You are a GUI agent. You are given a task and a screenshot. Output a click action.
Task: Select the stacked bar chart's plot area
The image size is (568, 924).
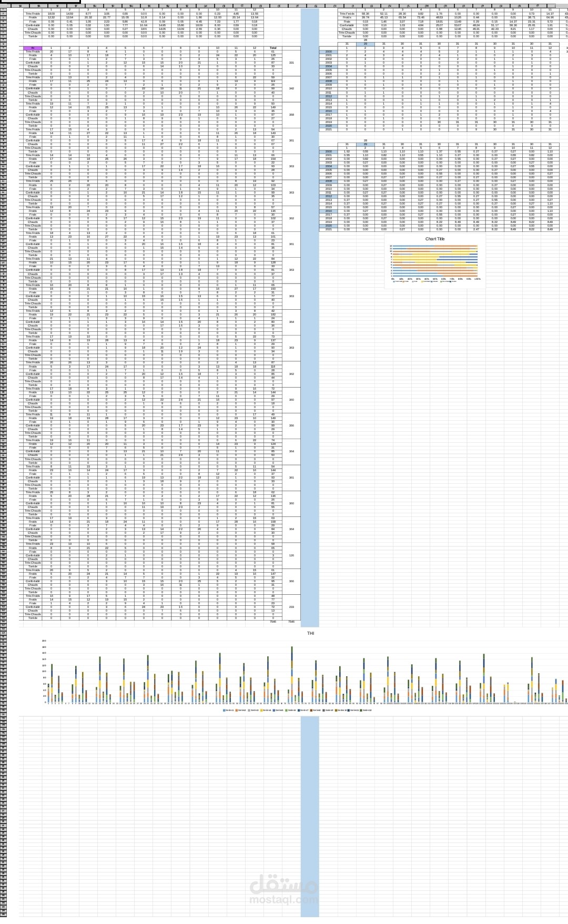click(435, 261)
